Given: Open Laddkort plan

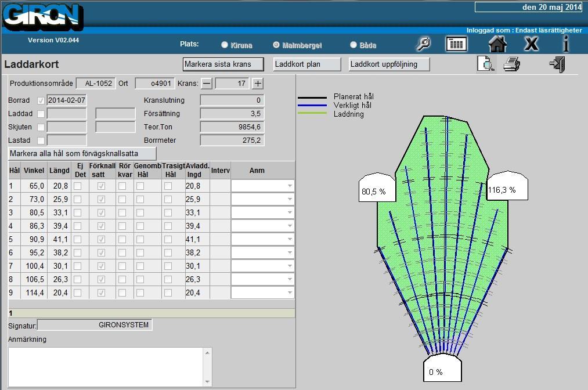Looking at the screenshot, I should pyautogui.click(x=306, y=64).
